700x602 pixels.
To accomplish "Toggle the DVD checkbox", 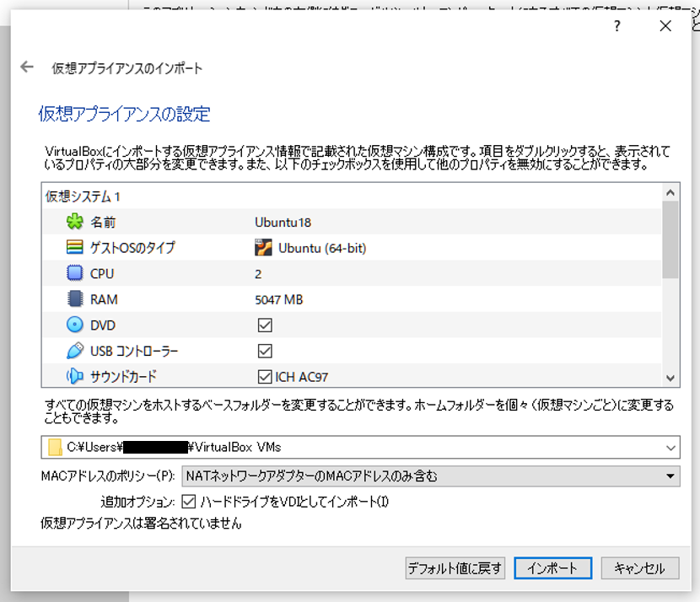I will (x=265, y=325).
